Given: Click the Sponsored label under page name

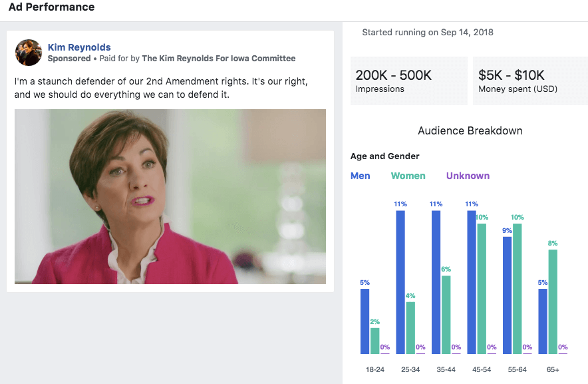Looking at the screenshot, I should (x=69, y=59).
